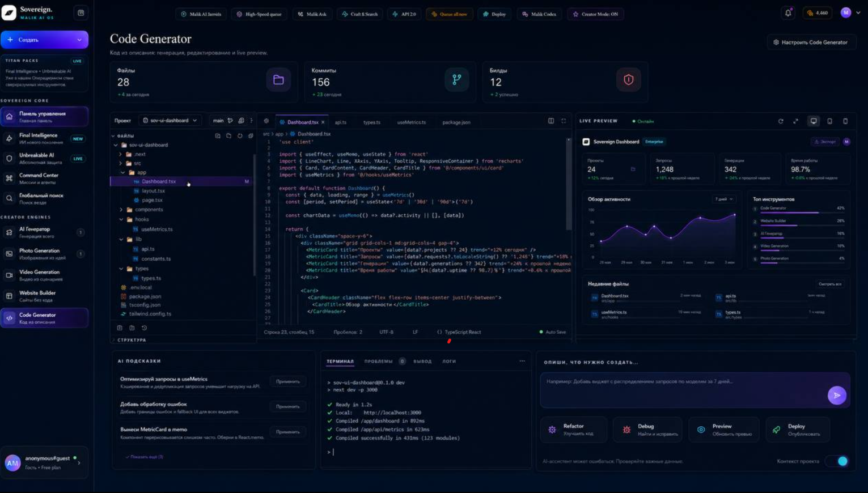
Task: Open the AI Генератор sidebar item
Action: point(44,232)
